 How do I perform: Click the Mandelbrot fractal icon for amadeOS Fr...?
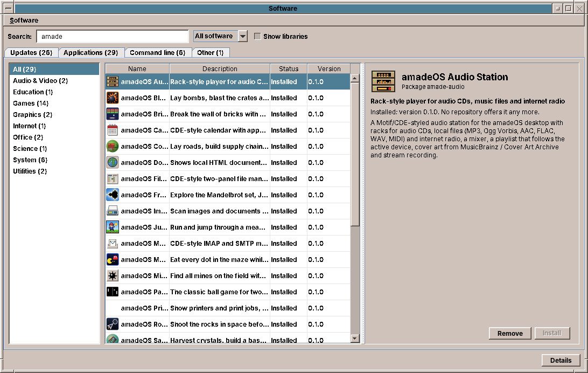113,195
